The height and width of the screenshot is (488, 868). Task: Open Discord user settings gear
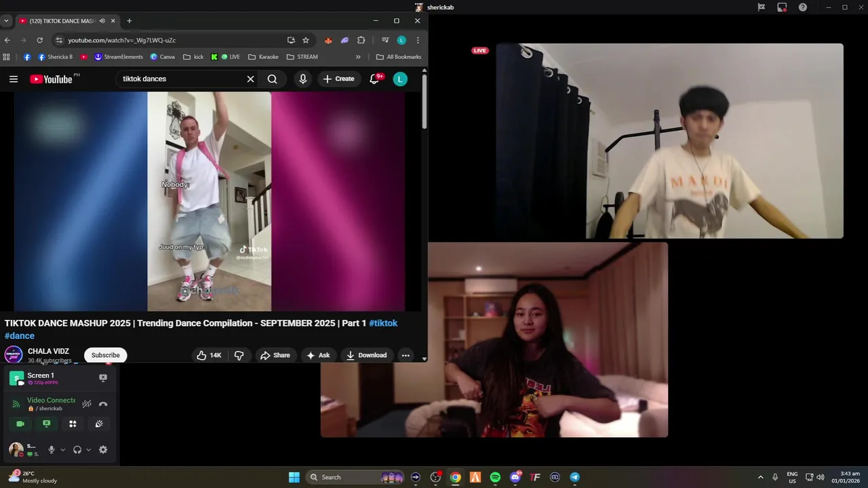[103, 449]
